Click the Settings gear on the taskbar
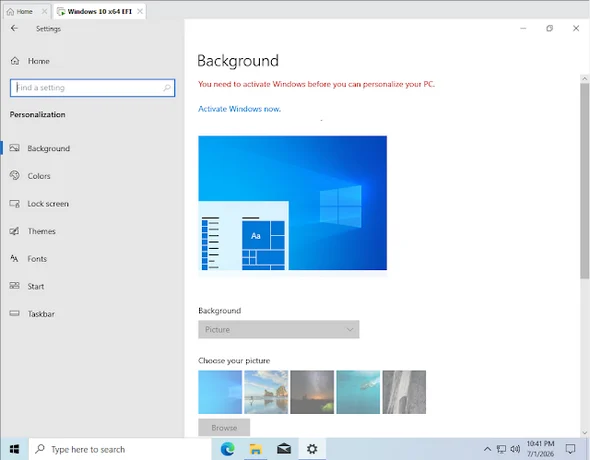 [x=312, y=449]
